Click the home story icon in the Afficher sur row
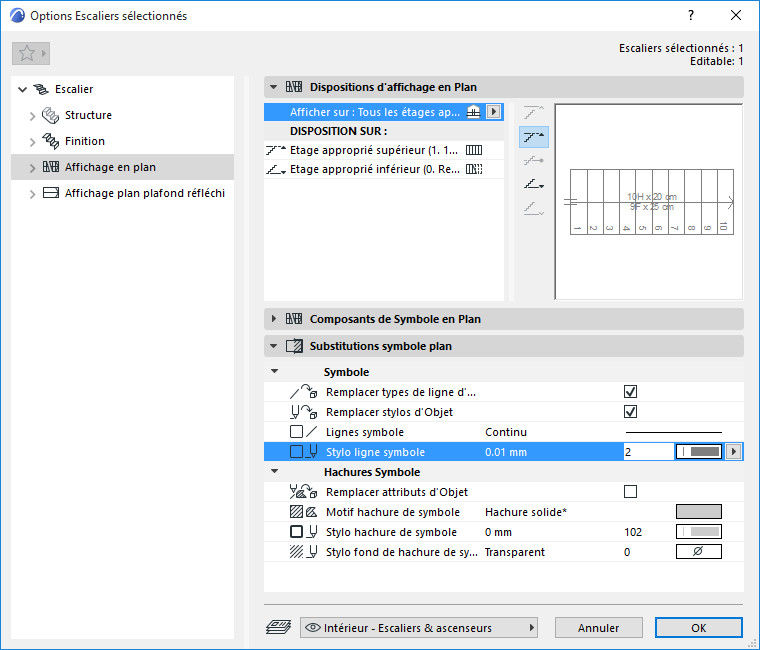Image resolution: width=760 pixels, height=650 pixels. tap(474, 112)
